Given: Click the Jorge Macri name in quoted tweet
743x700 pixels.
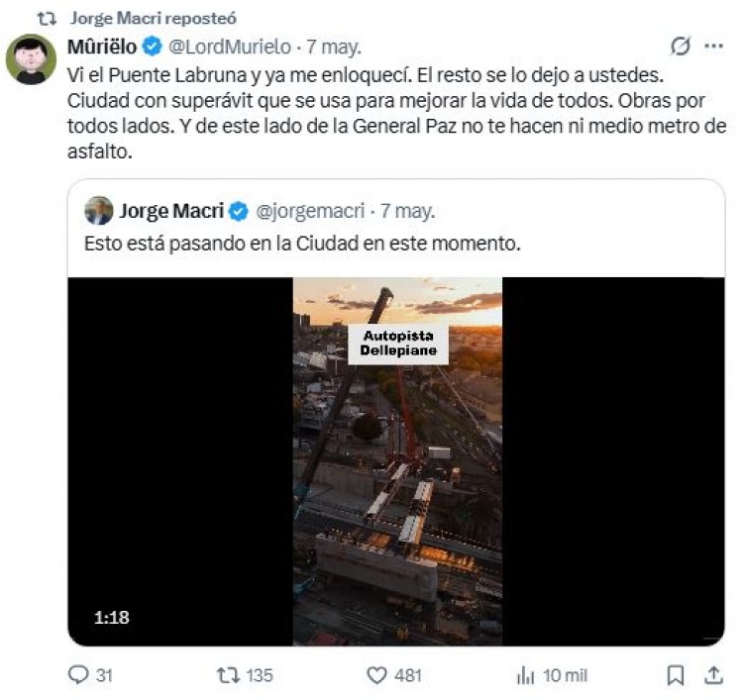Looking at the screenshot, I should point(171,211).
